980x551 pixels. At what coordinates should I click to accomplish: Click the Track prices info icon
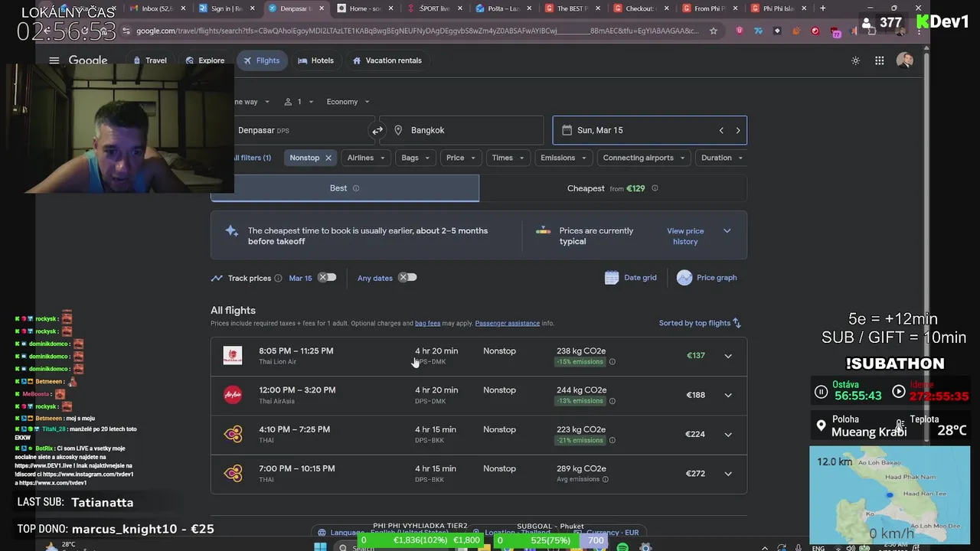coord(278,278)
